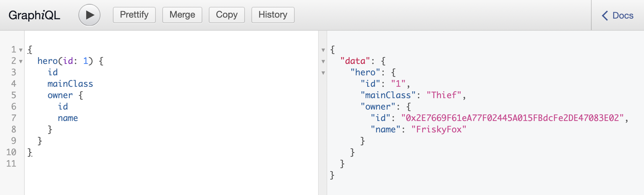Collapse the "hero" object in results
The image size is (644, 195).
point(323,73)
